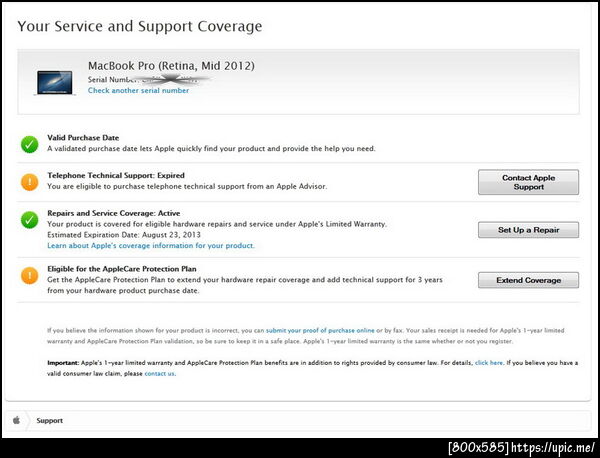The width and height of the screenshot is (600, 458).
Task: Click the Apple logo in breadcrumb bar
Action: pos(16,420)
